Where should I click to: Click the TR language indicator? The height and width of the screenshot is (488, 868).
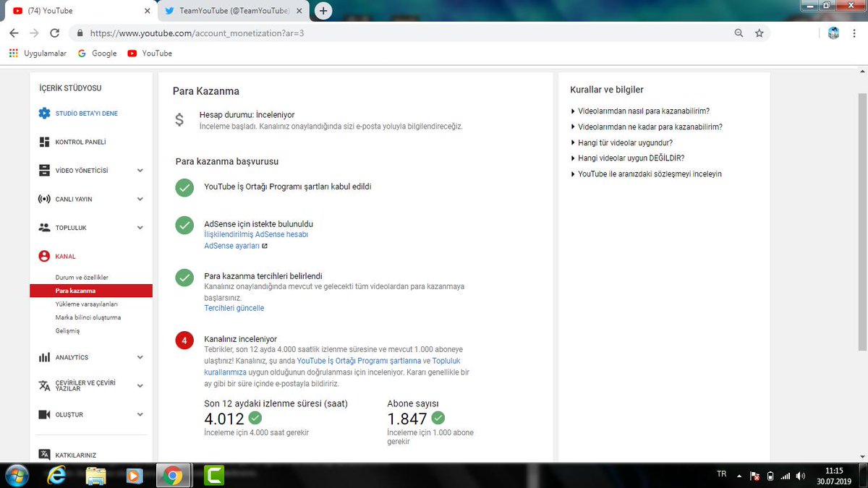click(721, 474)
